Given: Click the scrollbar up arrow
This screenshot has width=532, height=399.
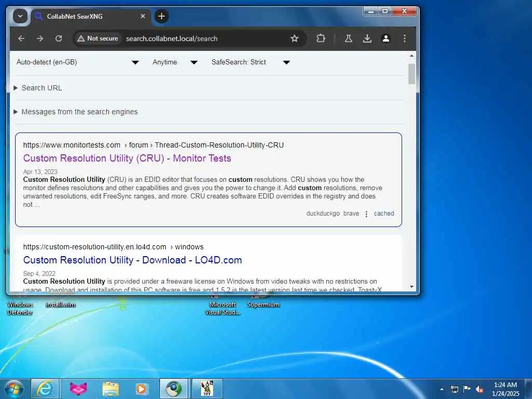Looking at the screenshot, I should point(411,56).
